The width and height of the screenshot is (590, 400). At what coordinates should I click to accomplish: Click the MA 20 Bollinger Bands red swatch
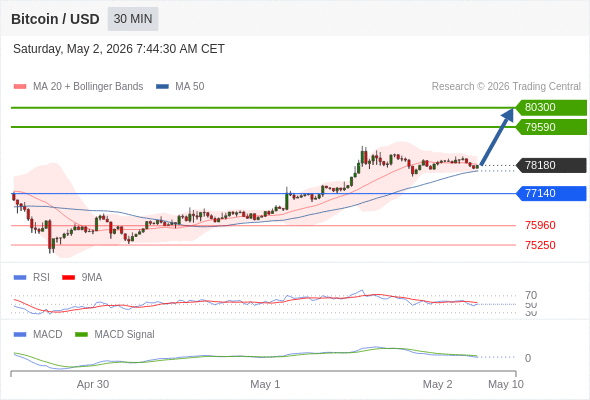(20, 87)
